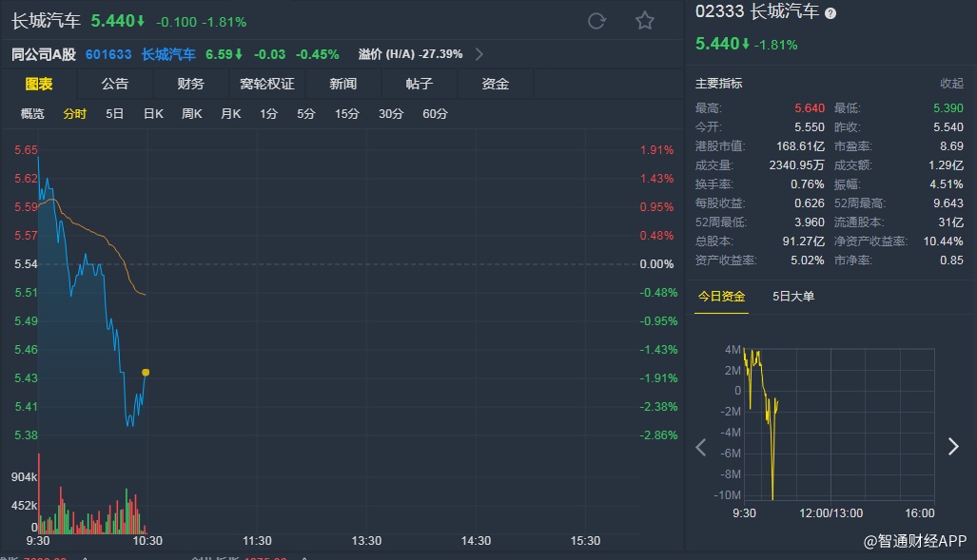Collapse the 主要指标 panel via 收起

951,84
